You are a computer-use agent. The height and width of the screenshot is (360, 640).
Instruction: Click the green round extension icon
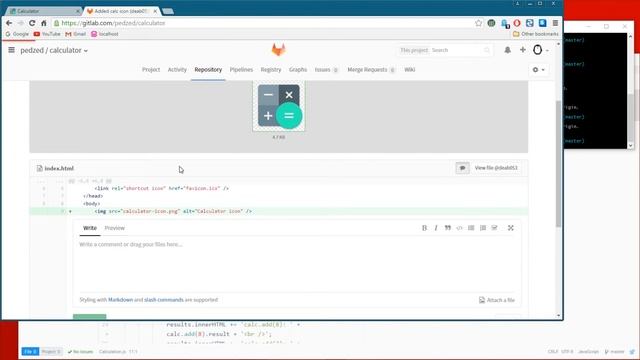click(x=491, y=23)
